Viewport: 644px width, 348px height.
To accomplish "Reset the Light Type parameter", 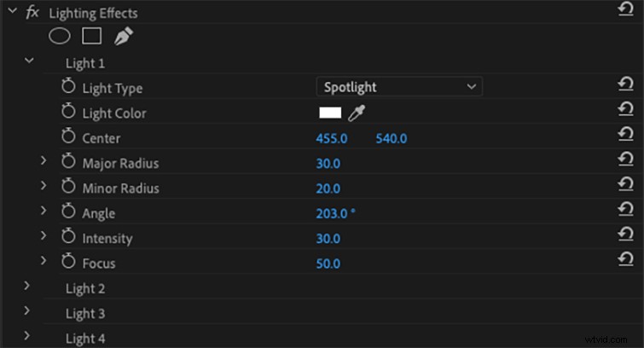I will (x=625, y=84).
